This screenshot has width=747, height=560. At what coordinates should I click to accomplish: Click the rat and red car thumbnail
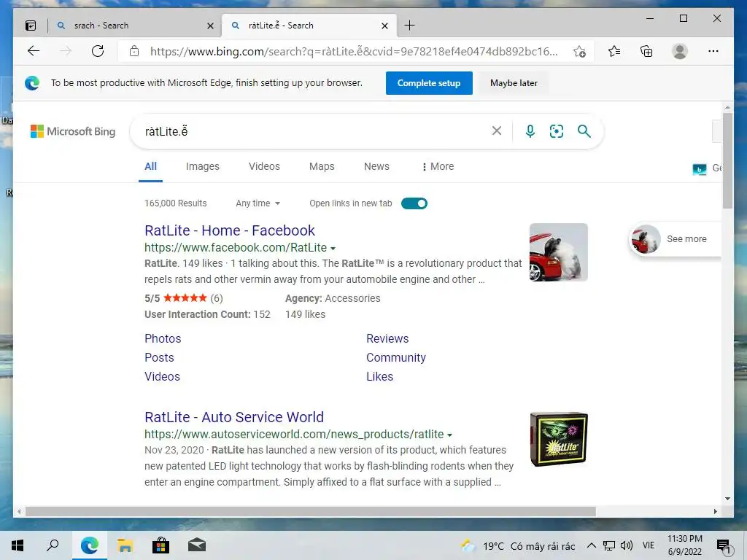558,252
